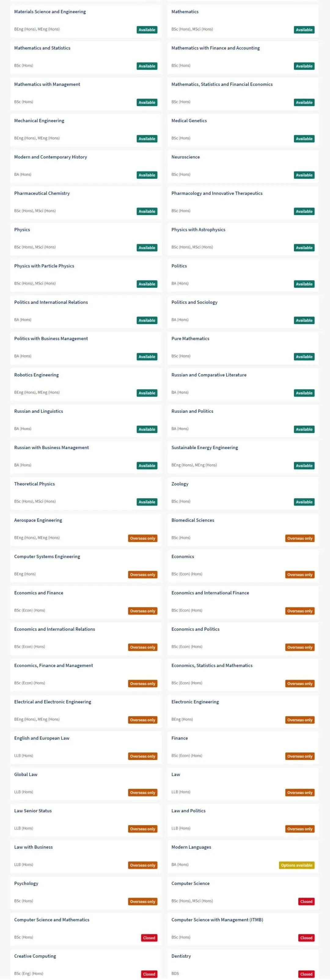Click Available badge on Physics with Astrophysics
This screenshot has height=980, width=330.
point(304,248)
